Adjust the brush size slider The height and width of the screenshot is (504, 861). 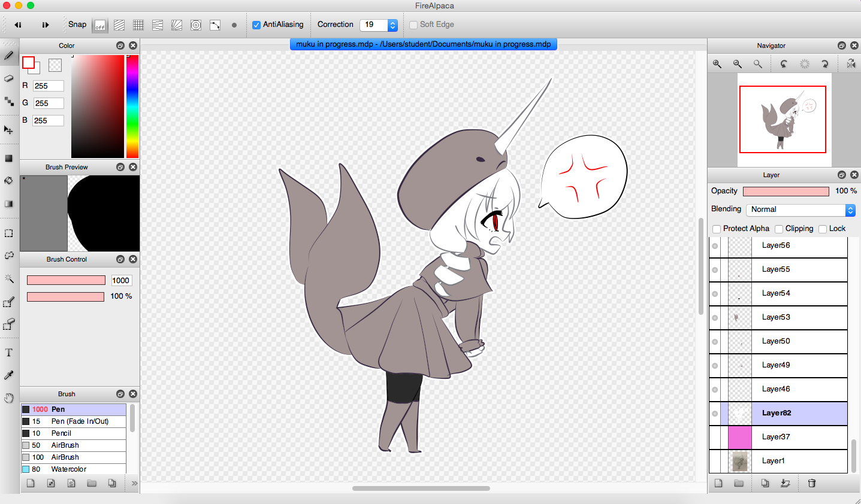pyautogui.click(x=66, y=280)
